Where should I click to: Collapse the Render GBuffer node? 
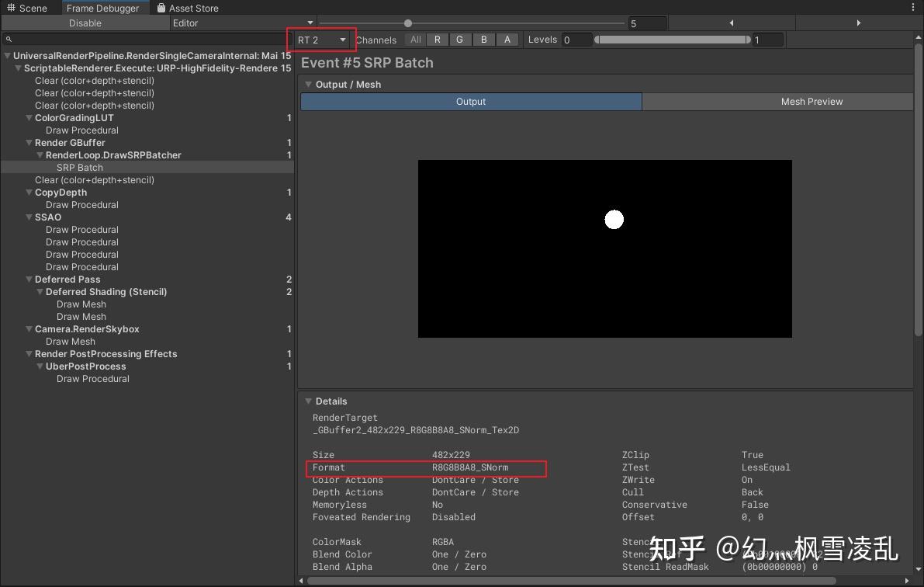coord(29,142)
